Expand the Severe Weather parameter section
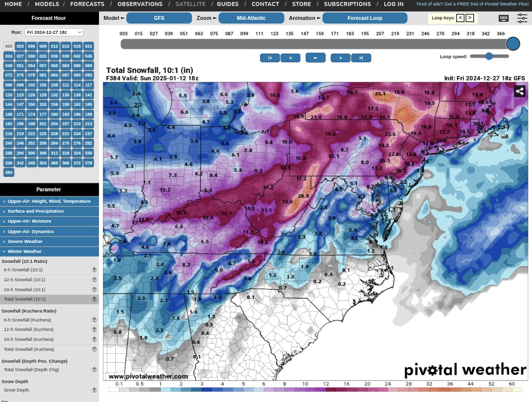This screenshot has width=532, height=402. 49,241
